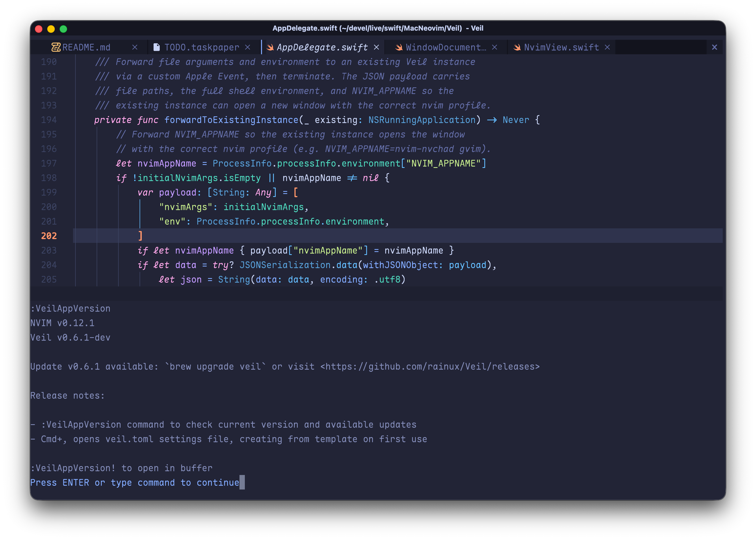Click the Release notes: heading

pos(67,395)
